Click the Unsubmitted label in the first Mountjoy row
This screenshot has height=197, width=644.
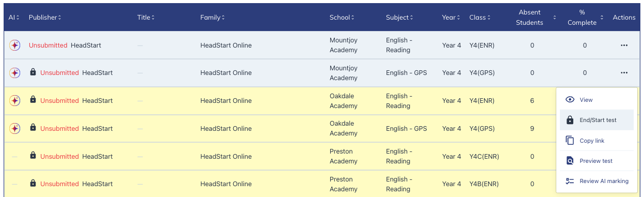tap(48, 46)
